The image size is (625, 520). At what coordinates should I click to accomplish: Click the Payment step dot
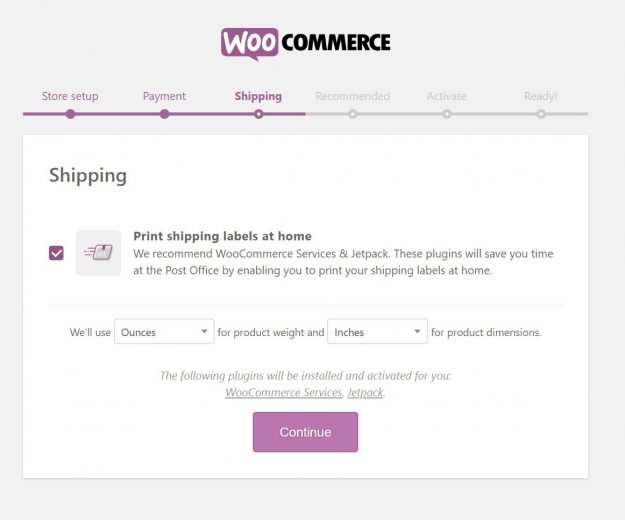coord(165,114)
